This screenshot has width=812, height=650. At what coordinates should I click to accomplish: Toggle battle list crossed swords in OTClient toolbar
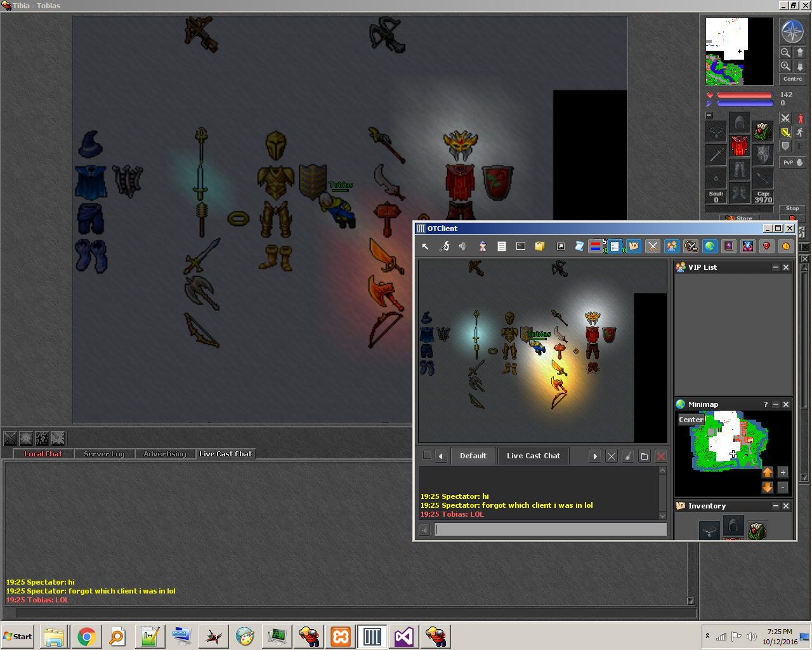653,246
